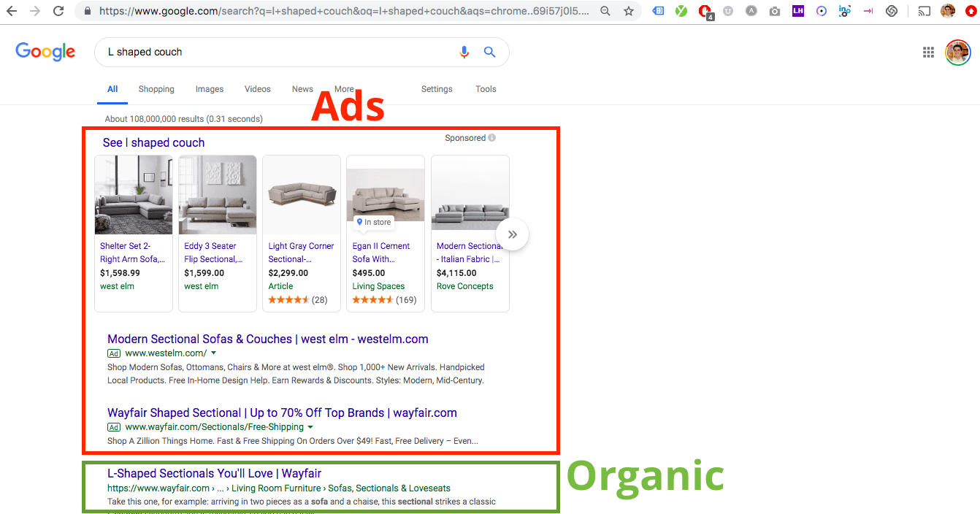Viewport: 980px width, 514px height.
Task: Click the Light Gray Corner Sectional image
Action: coord(302,196)
